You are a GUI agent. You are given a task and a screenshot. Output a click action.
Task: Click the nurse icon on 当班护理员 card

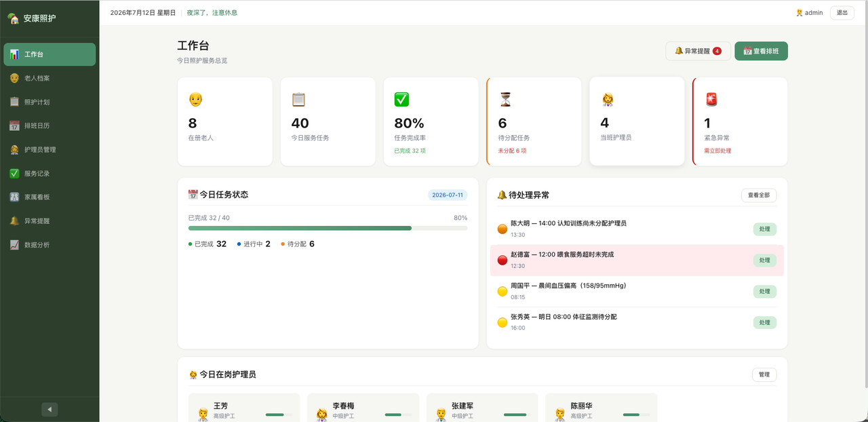[608, 100]
